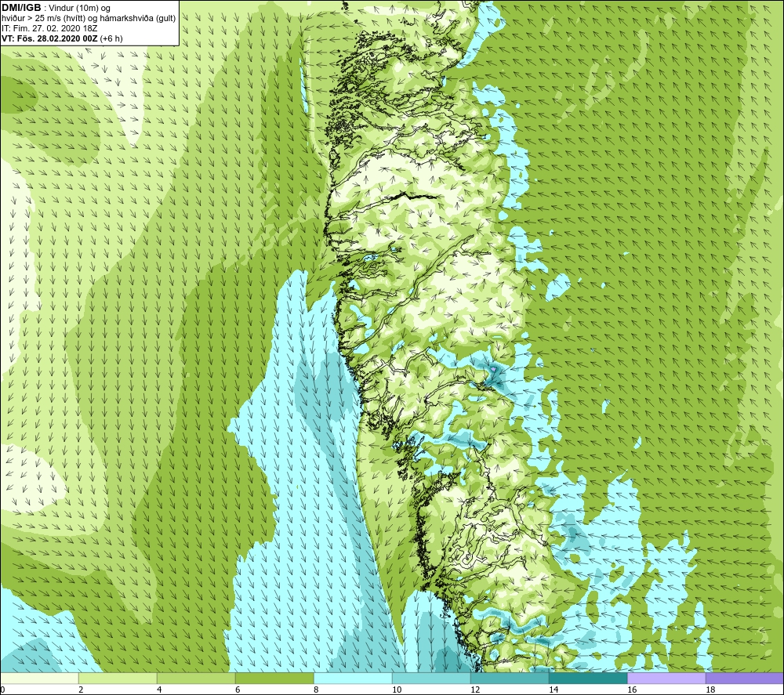The image size is (784, 695).
Task: Click the legend scale label 10
Action: [396, 690]
